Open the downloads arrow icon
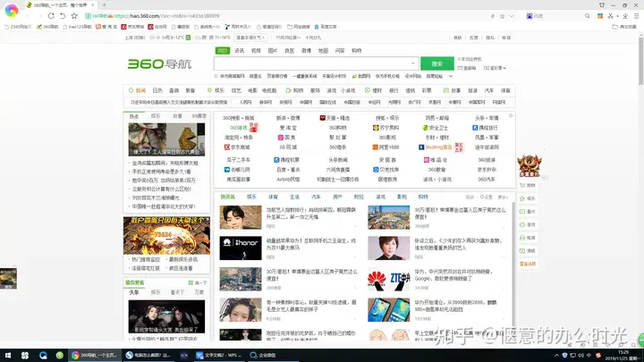Screen dimensions: 644x362 point(625,16)
